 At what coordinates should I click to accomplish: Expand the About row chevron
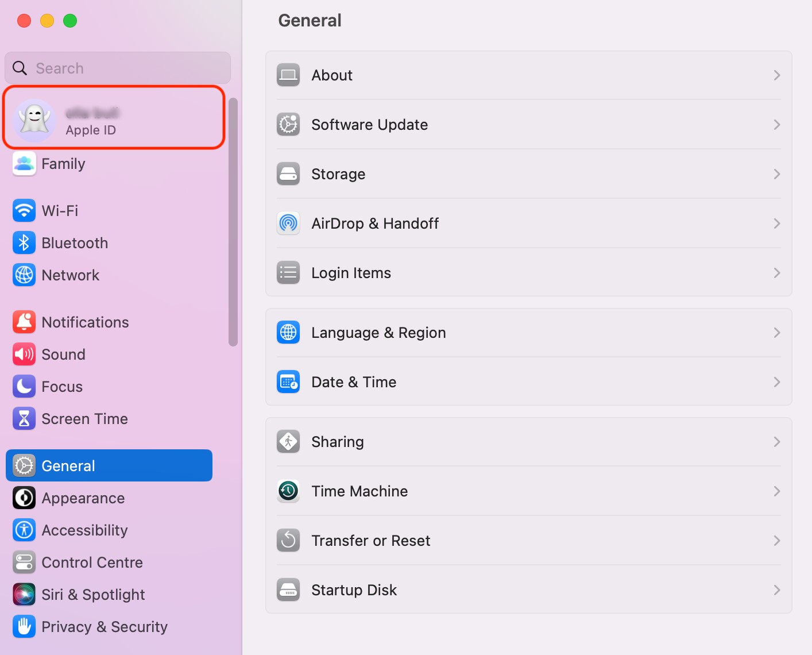pyautogui.click(x=776, y=75)
